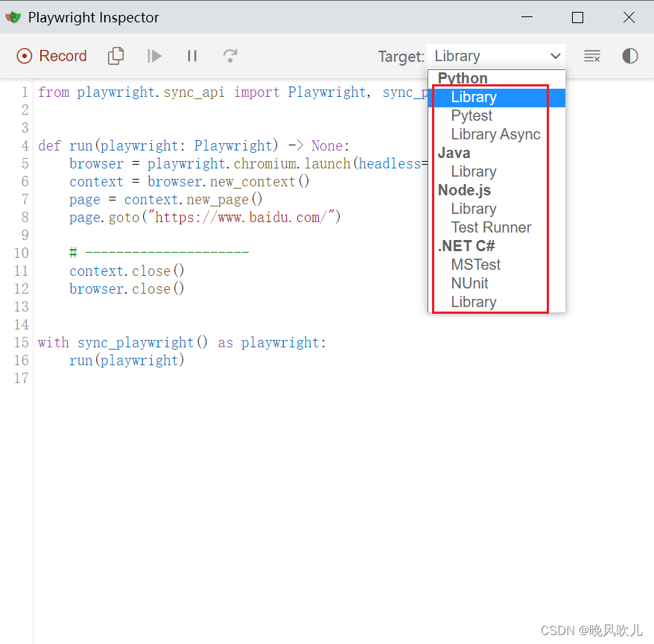
Task: Click line 15 with sync_playwright()
Action: click(x=182, y=343)
